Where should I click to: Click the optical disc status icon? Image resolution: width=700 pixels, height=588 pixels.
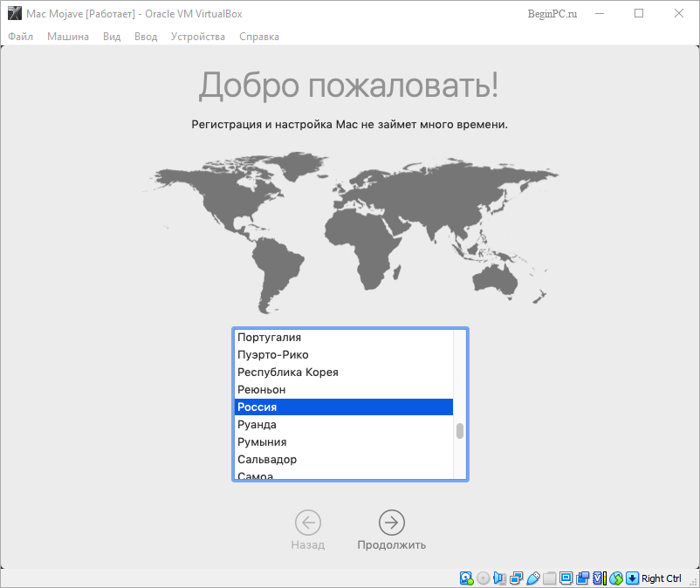483,578
